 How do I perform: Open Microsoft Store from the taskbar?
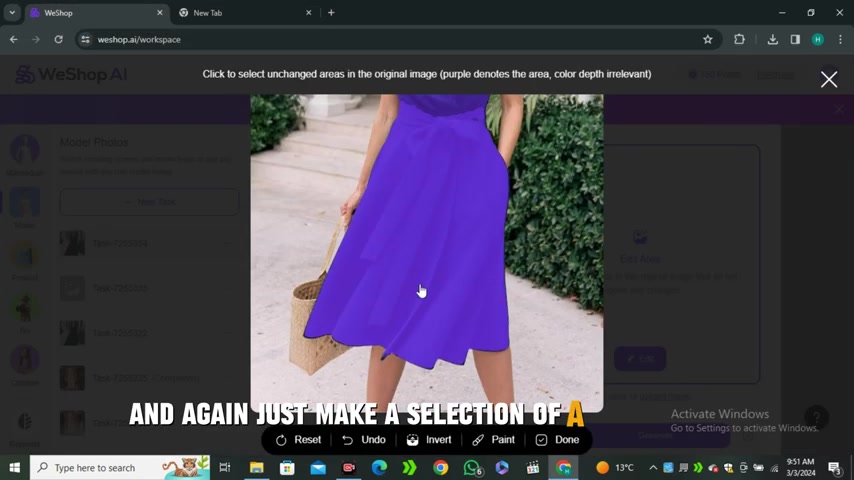pos(287,467)
